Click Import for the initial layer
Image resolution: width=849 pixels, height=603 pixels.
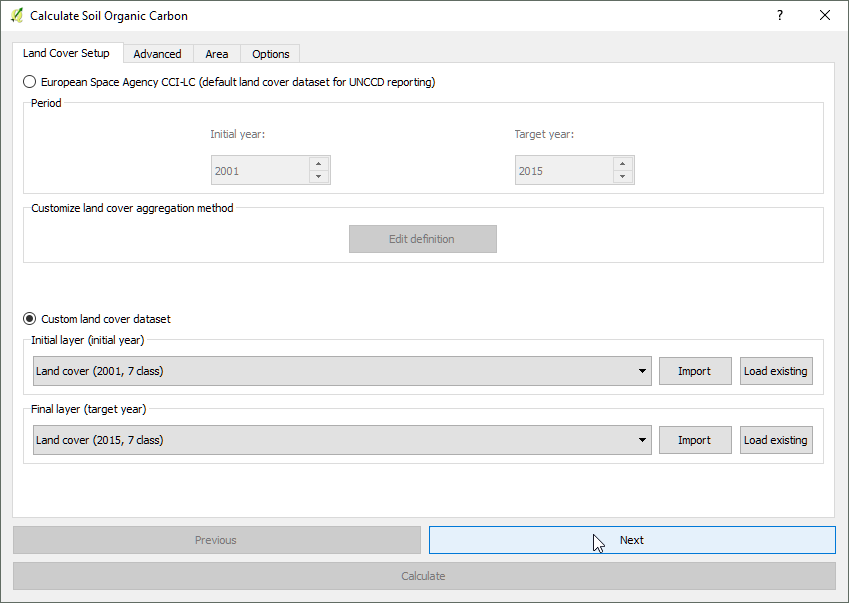click(x=694, y=371)
